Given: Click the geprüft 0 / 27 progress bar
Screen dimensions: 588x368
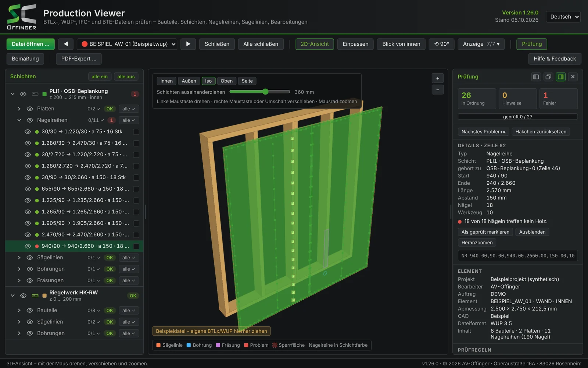Looking at the screenshot, I should pos(518,117).
